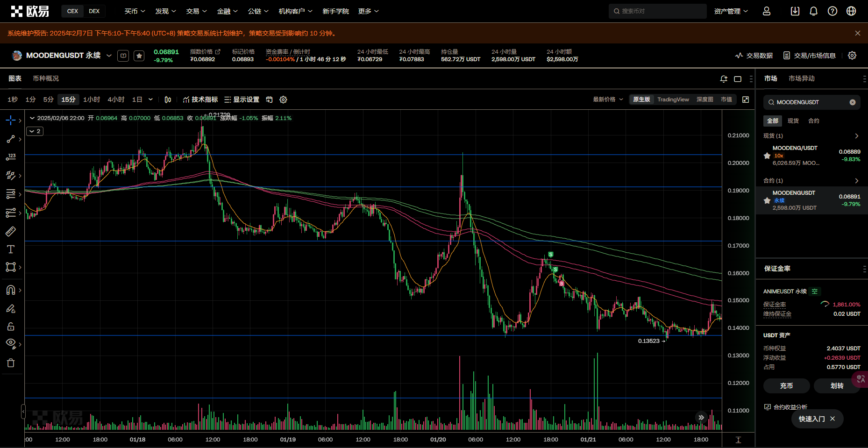Toggle the lock drawings padlock
The image size is (868, 448).
click(x=11, y=327)
